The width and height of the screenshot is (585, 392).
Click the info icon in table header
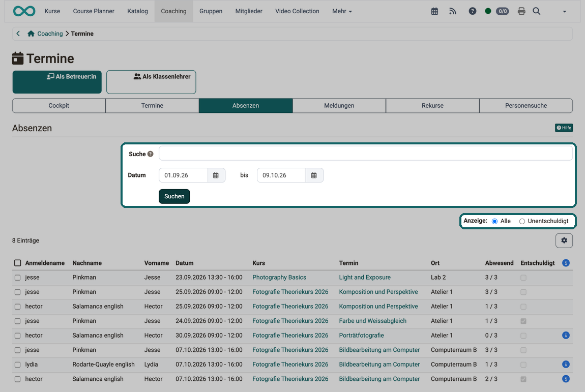(x=566, y=263)
